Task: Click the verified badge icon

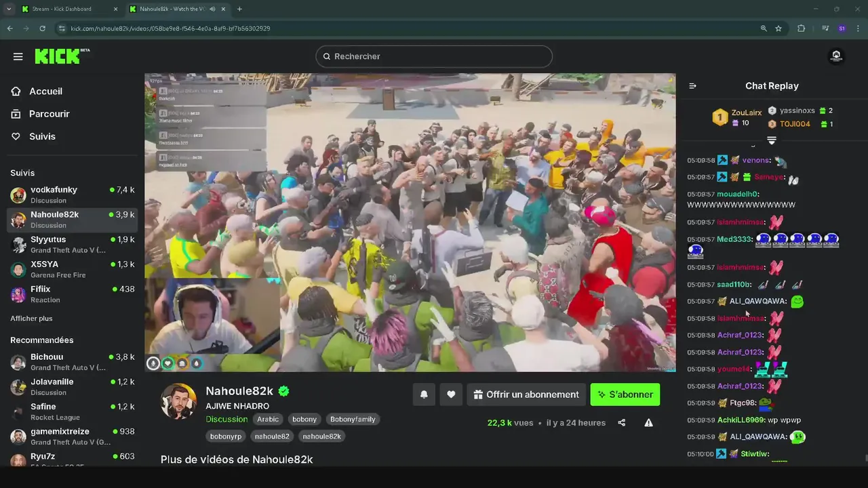Action: tap(284, 391)
